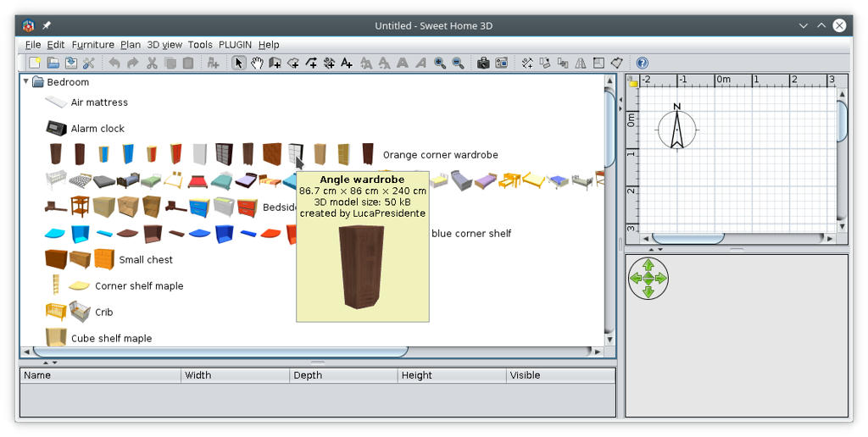Sort furniture by Width column header
868x437 pixels.
coord(236,375)
